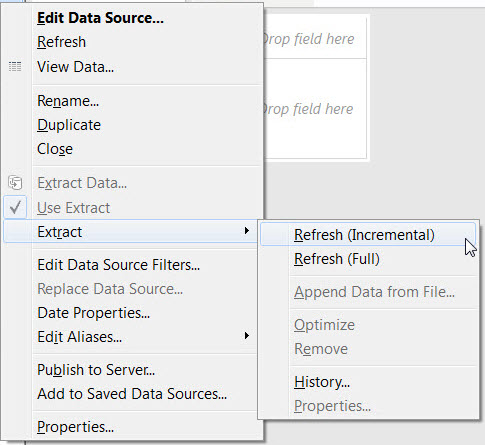This screenshot has width=485, height=445.
Task: Select Rename from the context menu
Action: pyautogui.click(x=68, y=101)
